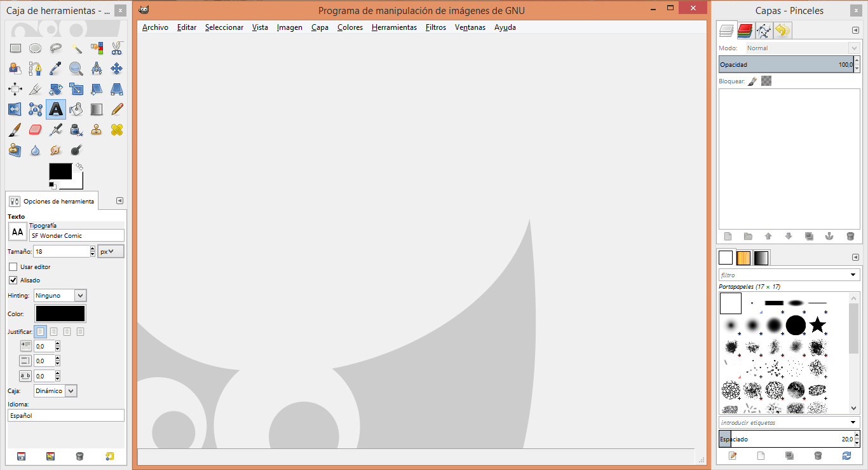Create a new layer in the Layers panel
This screenshot has height=470, width=868.
[727, 236]
